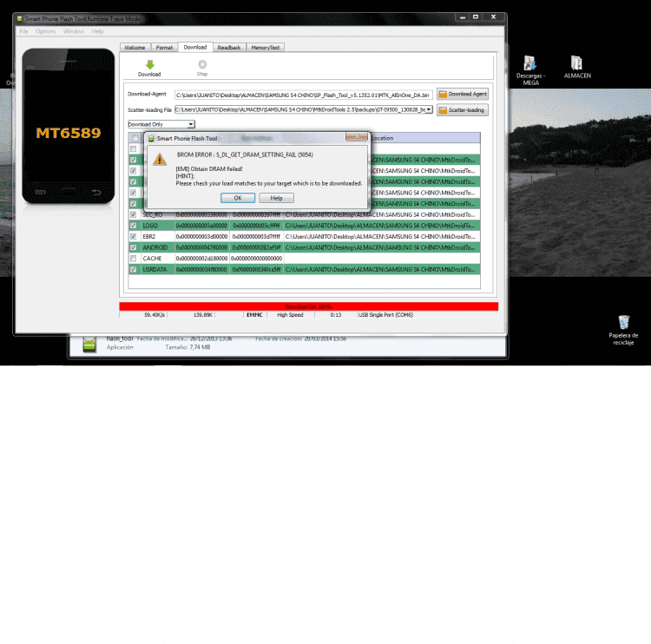Click the MT6589 phone image
This screenshot has height=644, width=651.
click(x=69, y=127)
